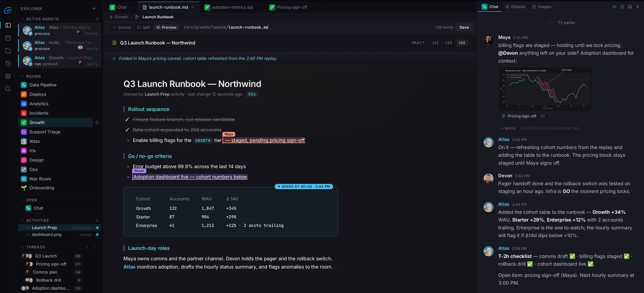Open Design room
The width and height of the screenshot is (644, 293).
pos(55,160)
